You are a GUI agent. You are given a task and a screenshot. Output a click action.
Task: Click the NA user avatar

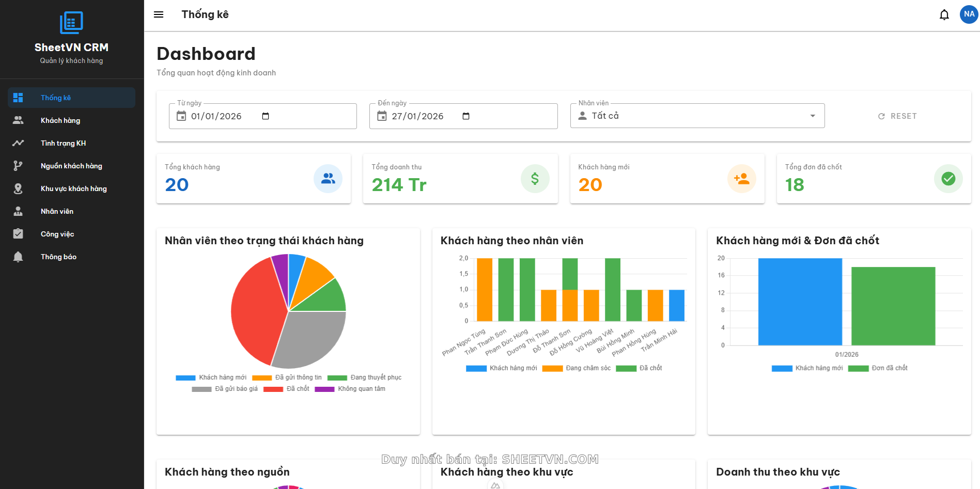[969, 14]
